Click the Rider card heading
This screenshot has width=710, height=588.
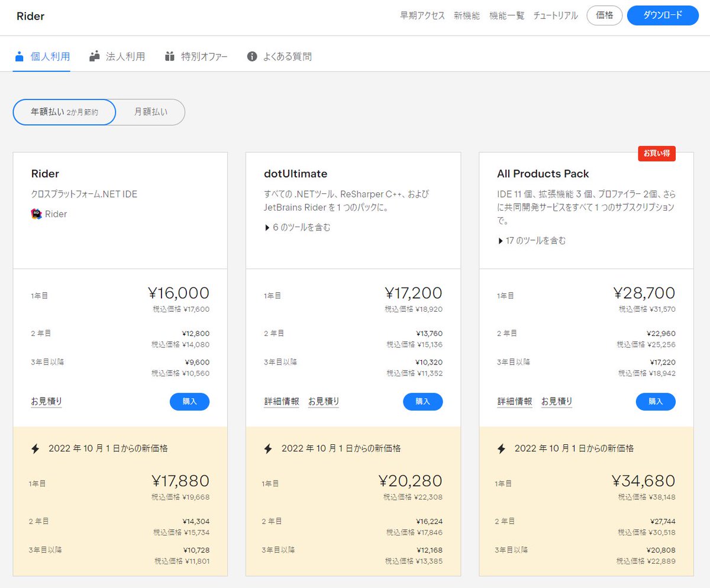coord(45,174)
